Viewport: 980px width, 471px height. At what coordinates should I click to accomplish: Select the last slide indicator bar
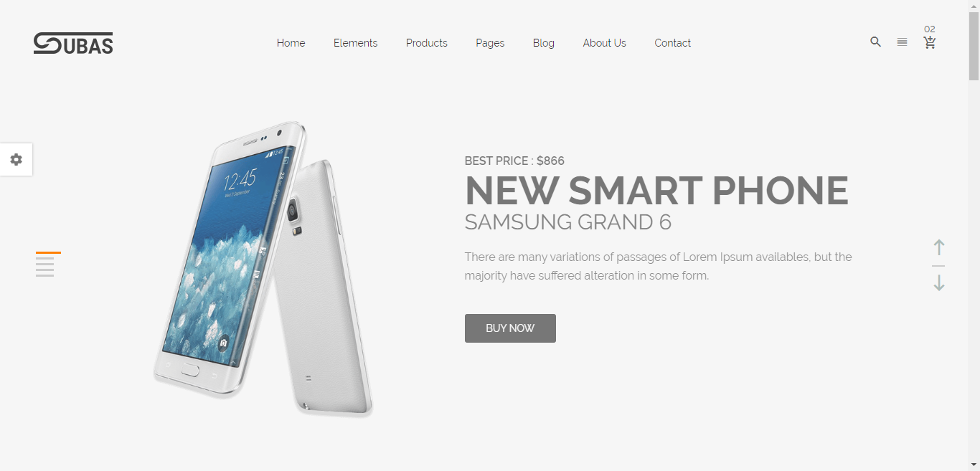pos(44,275)
